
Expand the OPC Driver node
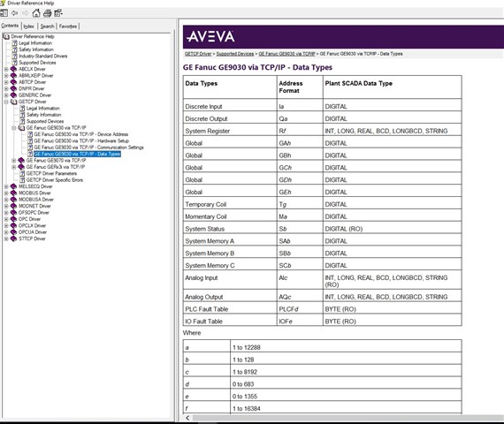pyautogui.click(x=6, y=219)
